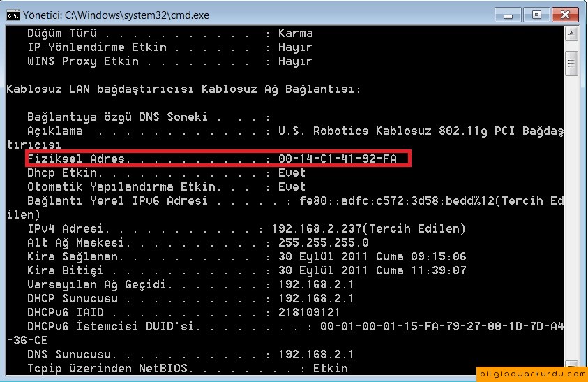Click the IAID value 218109121

309,312
